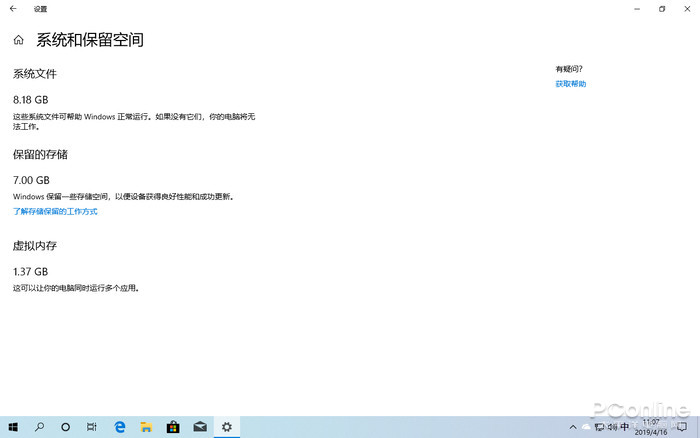Open Task View on the taskbar

[92, 427]
